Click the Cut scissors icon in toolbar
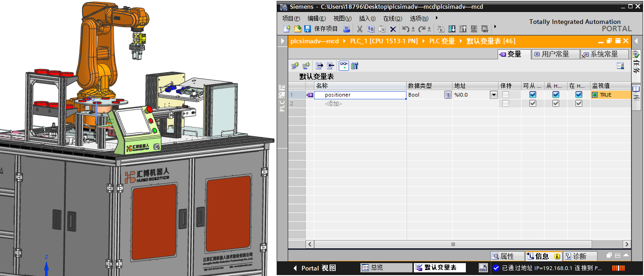 tap(360, 29)
